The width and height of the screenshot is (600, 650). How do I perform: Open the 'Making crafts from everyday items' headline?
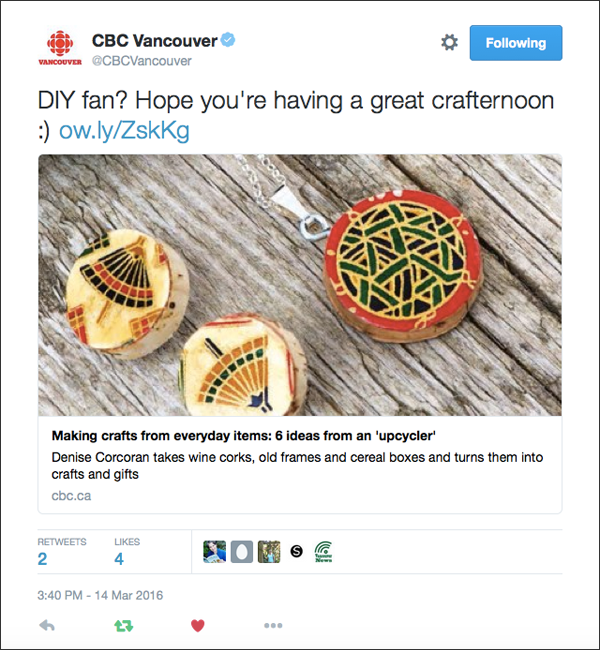(x=243, y=436)
